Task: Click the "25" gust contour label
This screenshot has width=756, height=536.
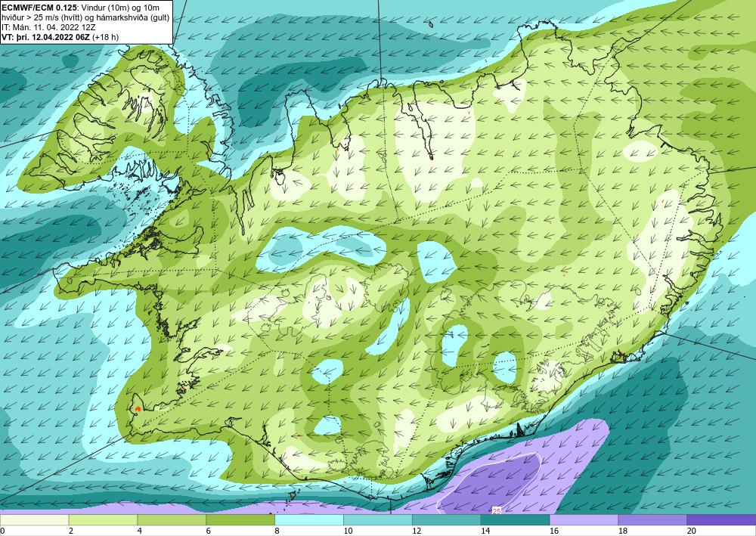Action: click(x=497, y=510)
